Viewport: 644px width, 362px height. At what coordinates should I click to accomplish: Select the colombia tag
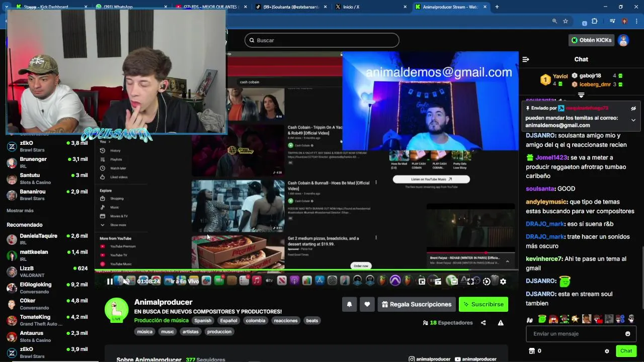pos(256,320)
